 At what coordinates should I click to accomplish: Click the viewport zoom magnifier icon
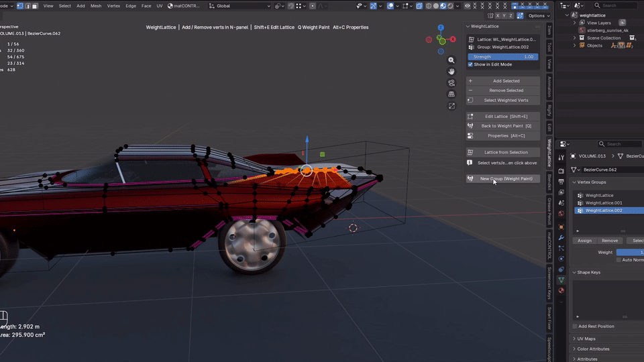451,60
